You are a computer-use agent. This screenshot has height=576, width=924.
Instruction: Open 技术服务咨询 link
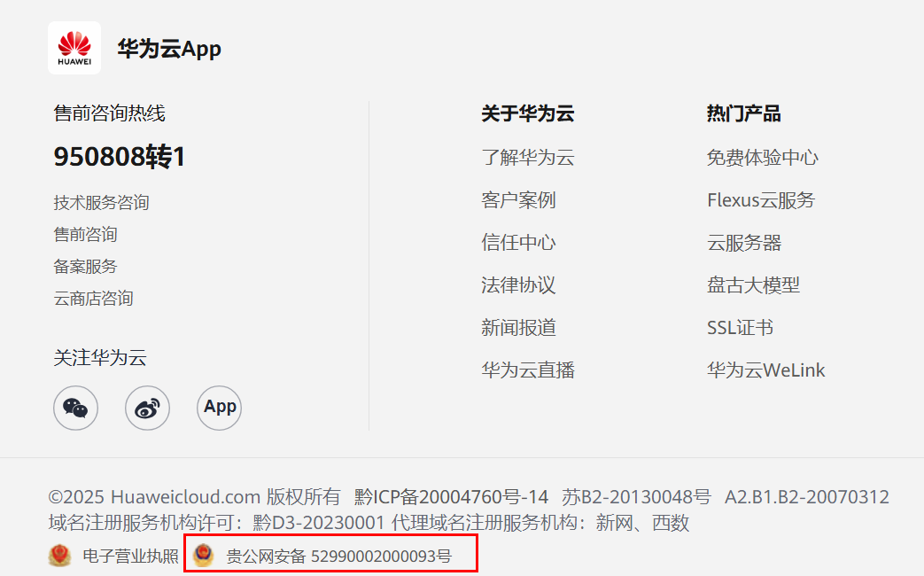(101, 202)
